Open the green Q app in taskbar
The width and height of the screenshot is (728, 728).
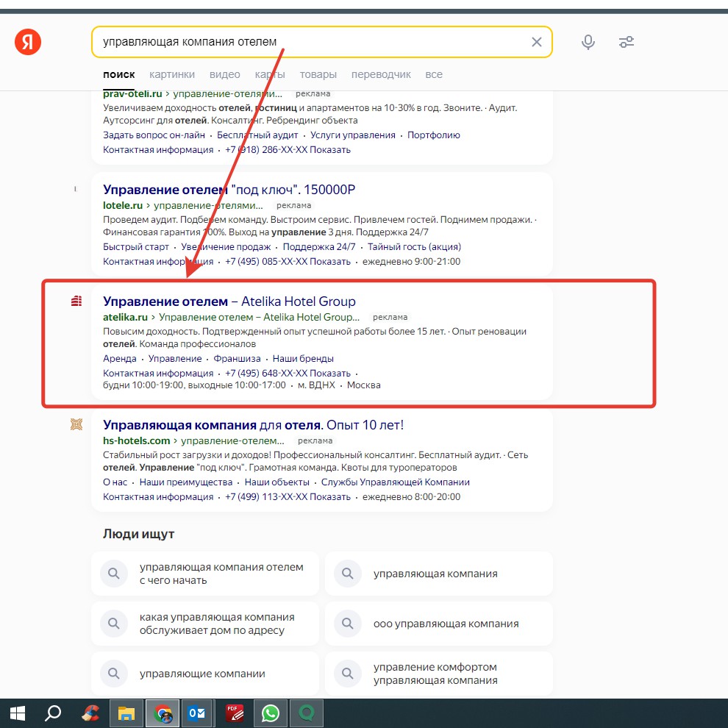pos(307,713)
